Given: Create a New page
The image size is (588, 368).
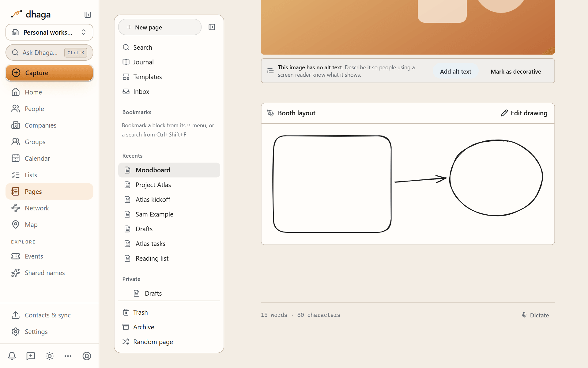Looking at the screenshot, I should pyautogui.click(x=160, y=27).
